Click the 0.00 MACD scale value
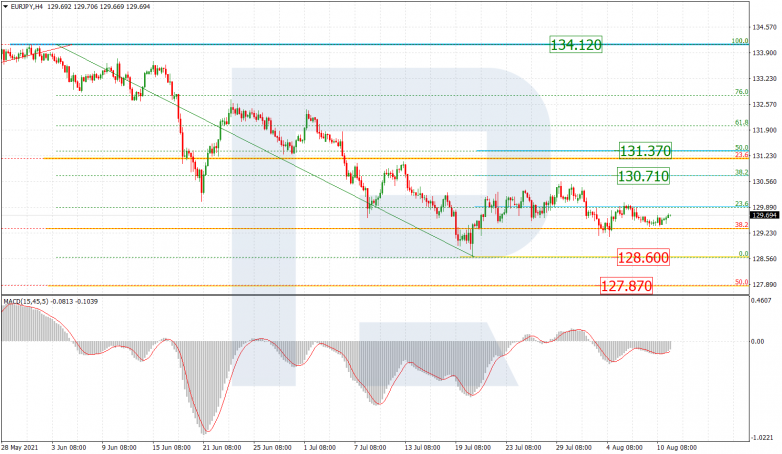This screenshot has height=454, width=782. coord(758,342)
